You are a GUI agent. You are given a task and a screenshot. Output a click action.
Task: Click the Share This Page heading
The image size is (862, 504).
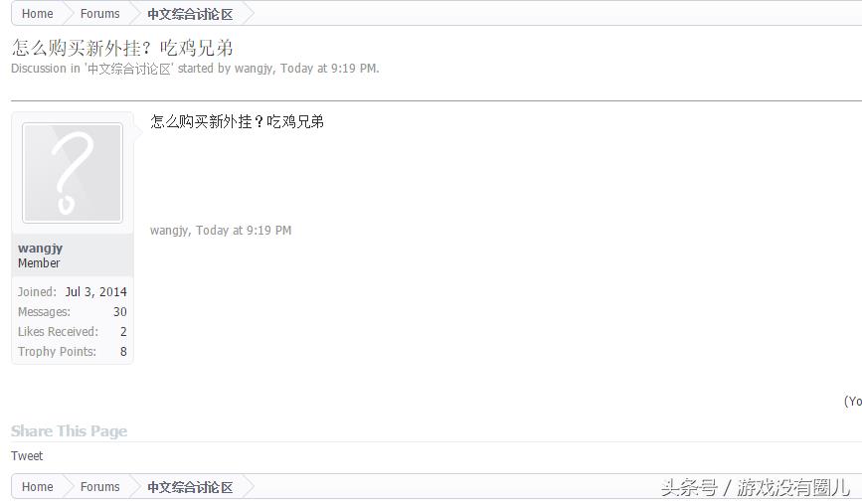click(x=69, y=430)
